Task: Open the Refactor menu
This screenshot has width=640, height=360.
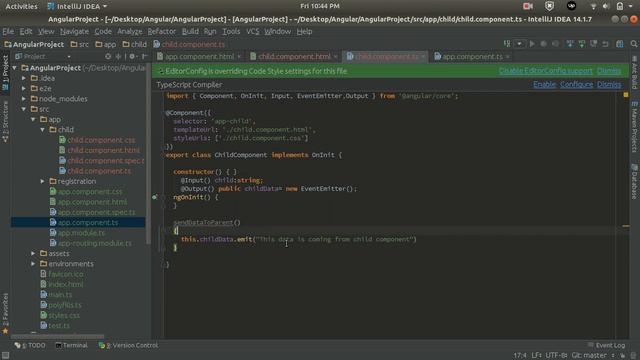Action: tap(161, 31)
